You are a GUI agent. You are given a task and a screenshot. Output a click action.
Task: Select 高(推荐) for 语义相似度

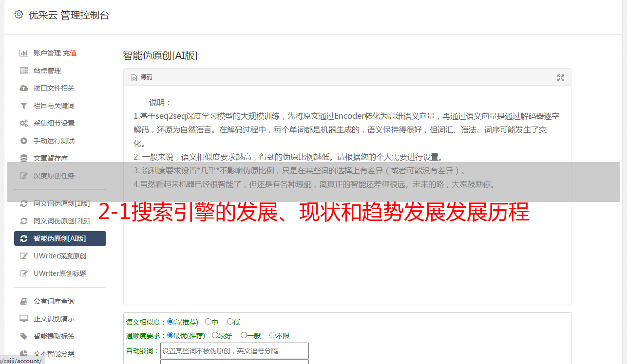(170, 322)
